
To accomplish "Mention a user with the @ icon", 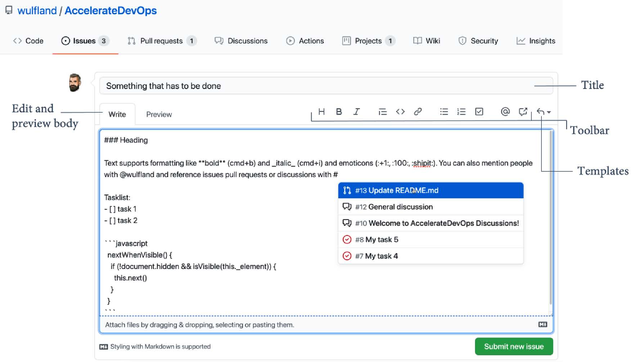I will pyautogui.click(x=505, y=112).
